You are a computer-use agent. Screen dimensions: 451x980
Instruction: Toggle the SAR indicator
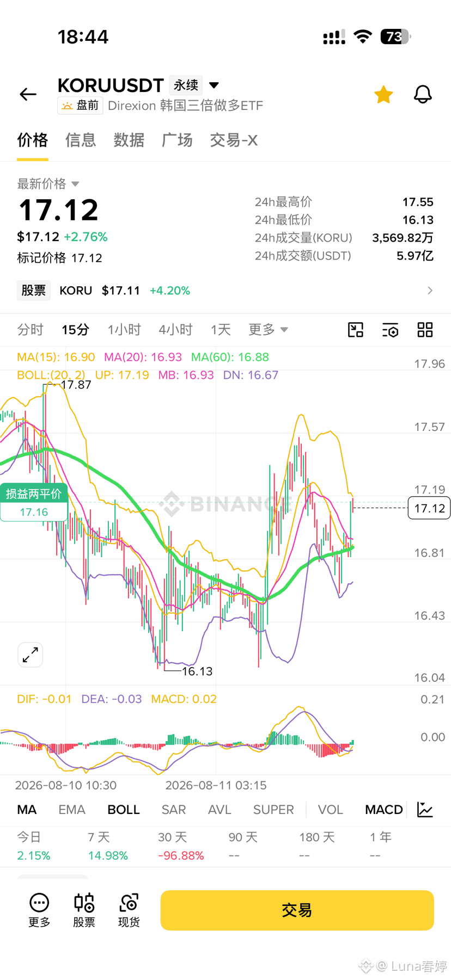click(174, 810)
